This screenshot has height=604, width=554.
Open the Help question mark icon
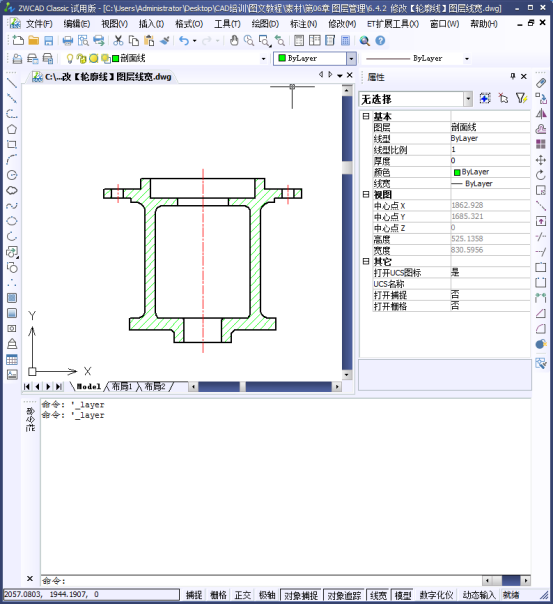click(x=380, y=41)
